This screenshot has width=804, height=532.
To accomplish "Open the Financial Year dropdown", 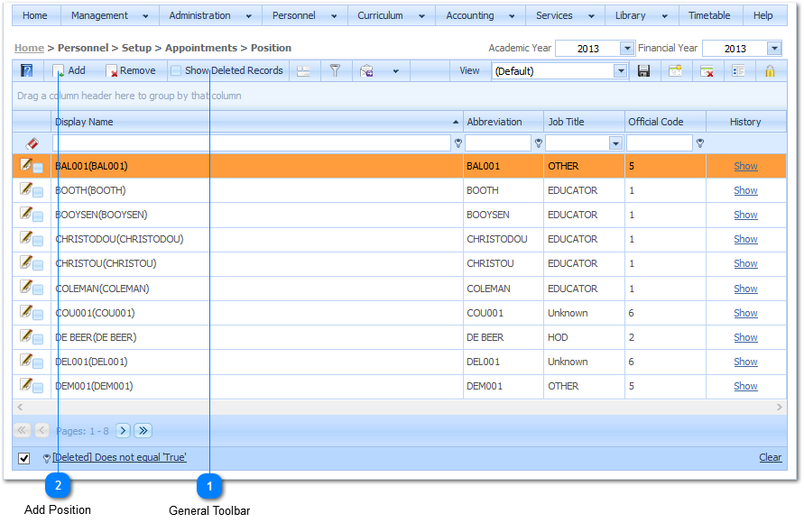I will coord(773,48).
